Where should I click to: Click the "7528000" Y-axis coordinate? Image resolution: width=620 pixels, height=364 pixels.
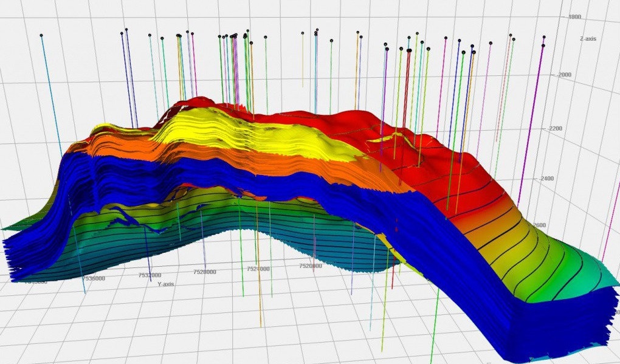pos(205,272)
